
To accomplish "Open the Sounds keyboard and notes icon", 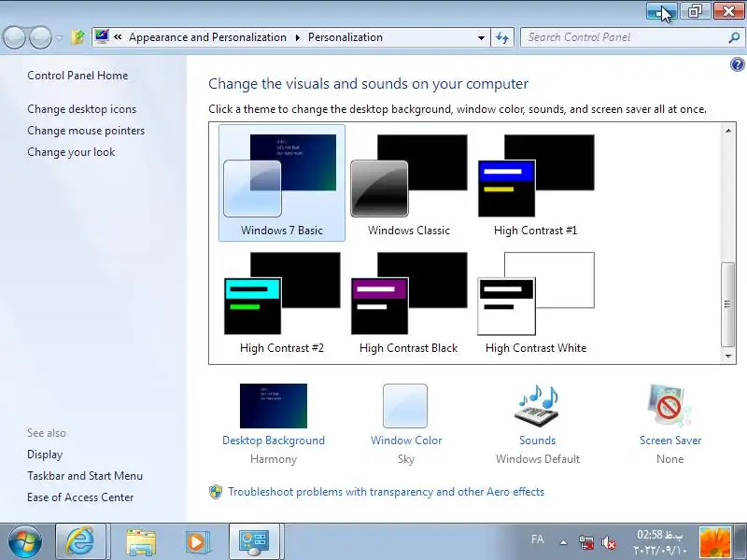I will pyautogui.click(x=538, y=406).
